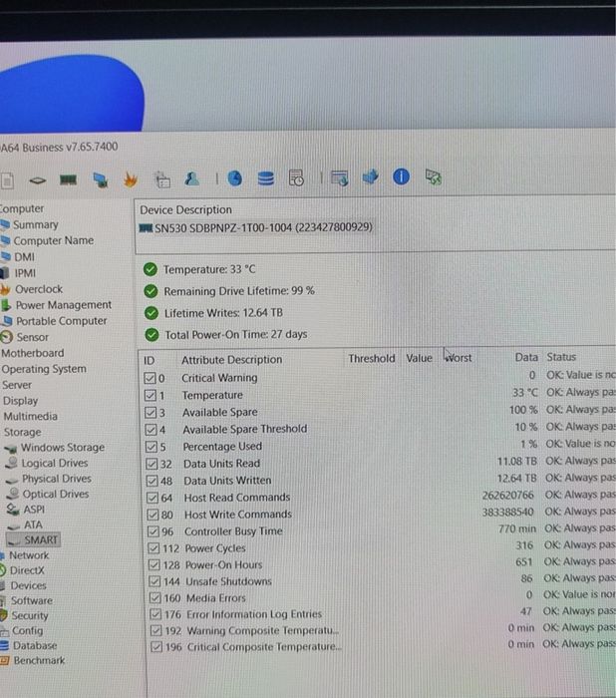The height and width of the screenshot is (698, 616).
Task: Select Physical Drives under Storage
Action: 57,479
